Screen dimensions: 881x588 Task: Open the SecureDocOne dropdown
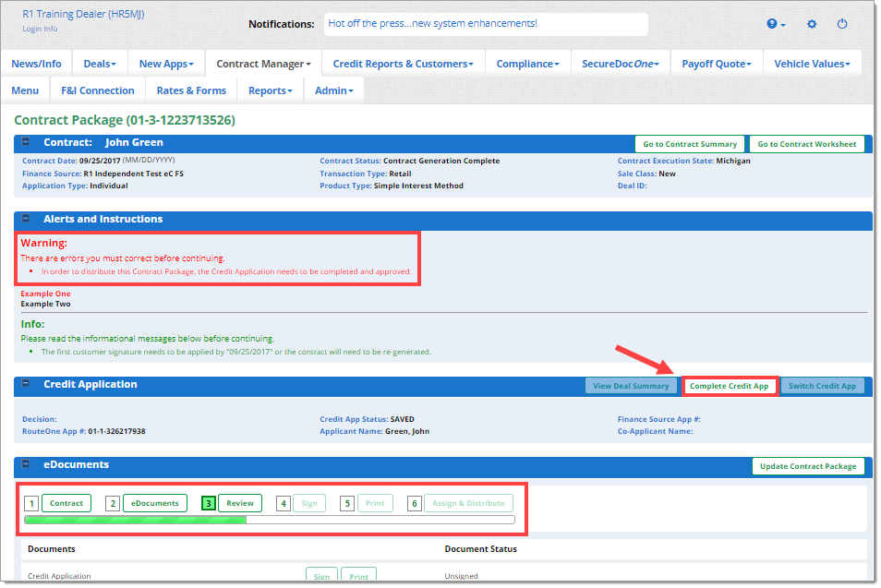coord(621,64)
